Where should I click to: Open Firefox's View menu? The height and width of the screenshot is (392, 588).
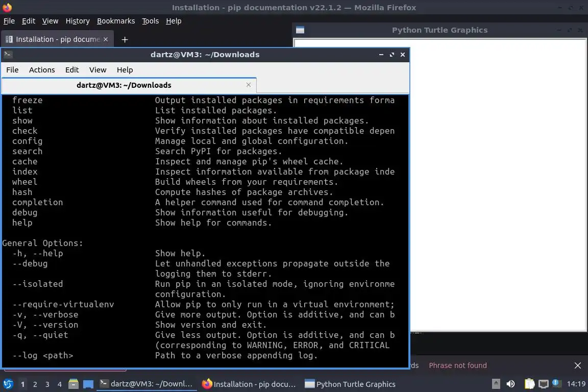(50, 21)
